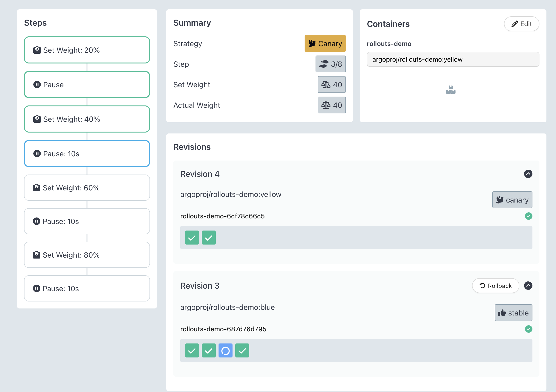Click the Actual Weight 40 scale badge
The height and width of the screenshot is (392, 556).
click(331, 105)
